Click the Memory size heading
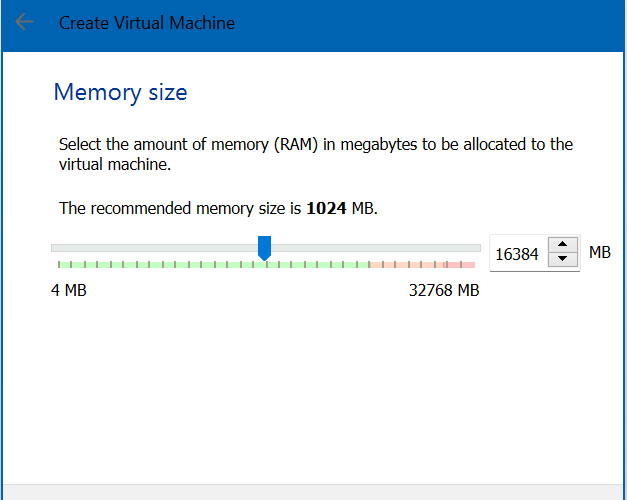 (120, 93)
